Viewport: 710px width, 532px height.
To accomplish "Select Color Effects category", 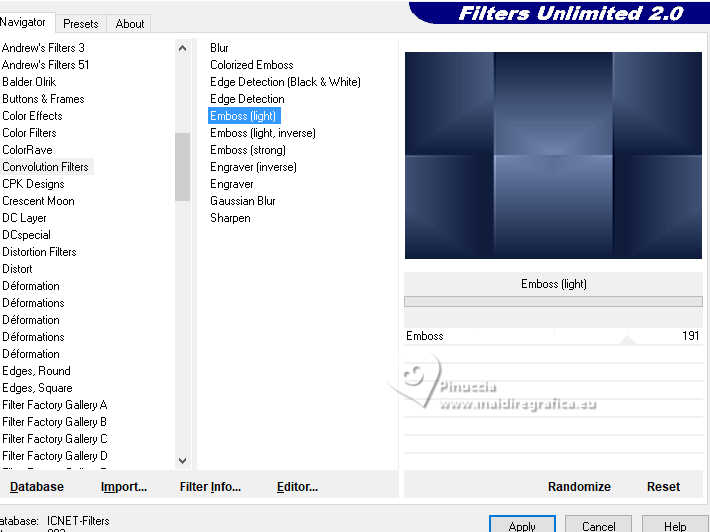I will click(32, 116).
